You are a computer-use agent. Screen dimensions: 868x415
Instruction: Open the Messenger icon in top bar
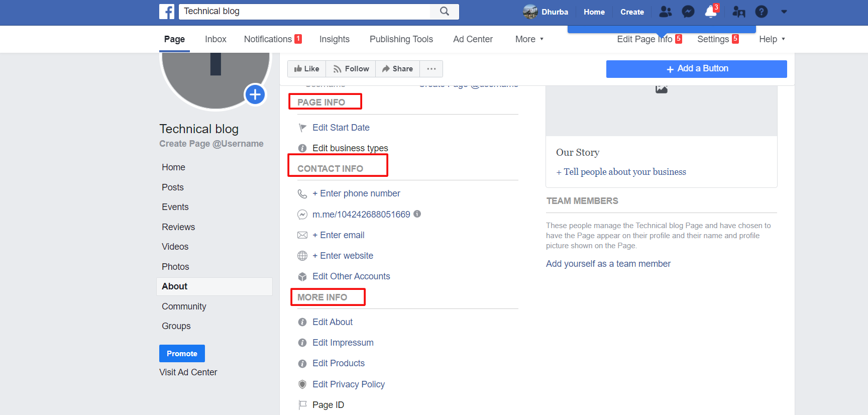click(688, 12)
